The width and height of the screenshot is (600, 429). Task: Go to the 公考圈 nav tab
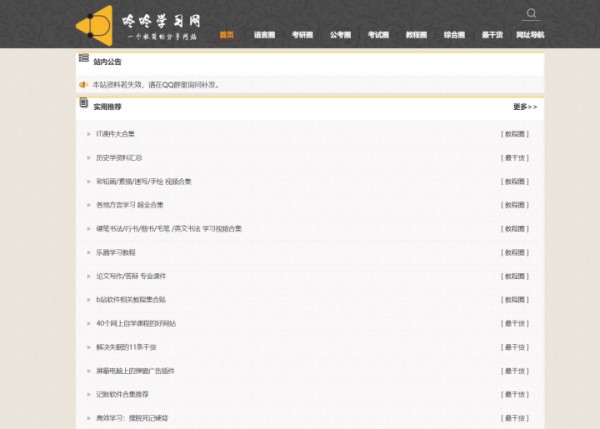point(341,35)
